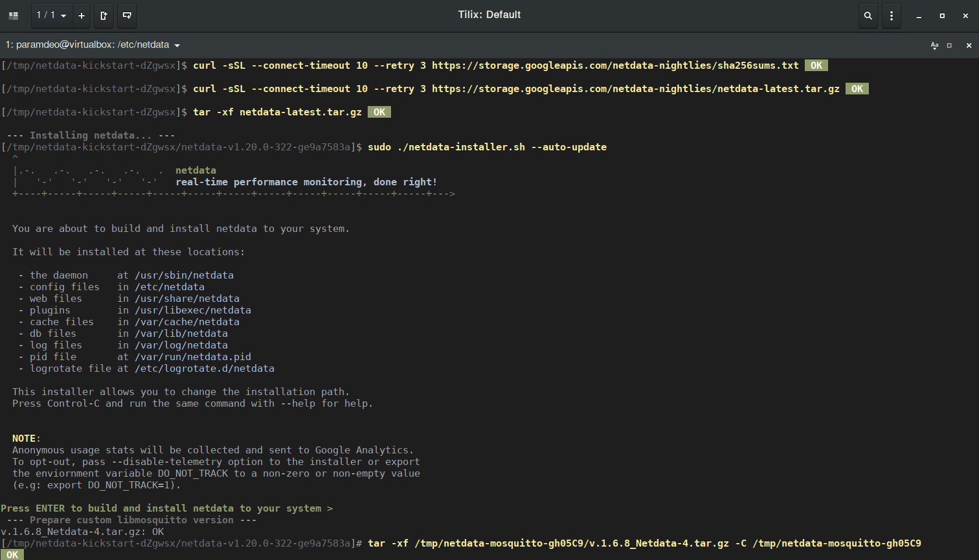Toggle terminal read-only/sync input icon

tap(935, 45)
